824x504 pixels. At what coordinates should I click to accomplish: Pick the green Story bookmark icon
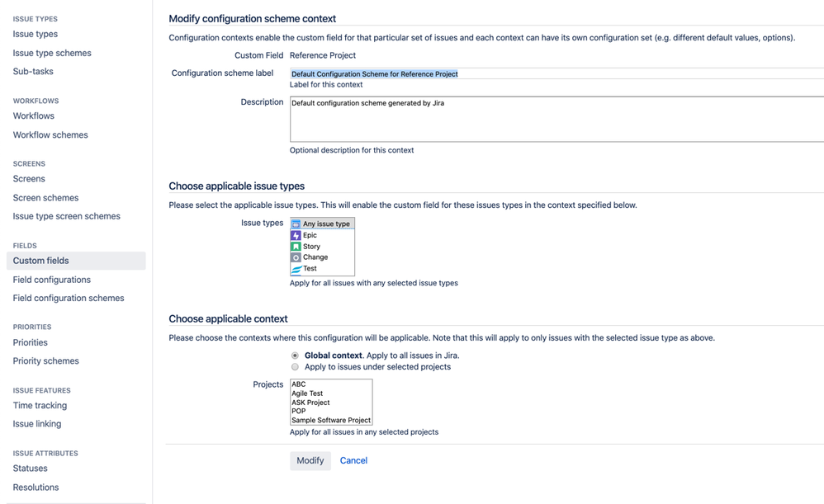[x=296, y=246]
